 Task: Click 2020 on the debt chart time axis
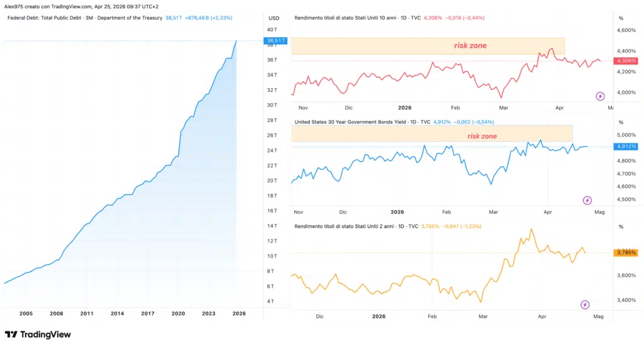pos(178,313)
